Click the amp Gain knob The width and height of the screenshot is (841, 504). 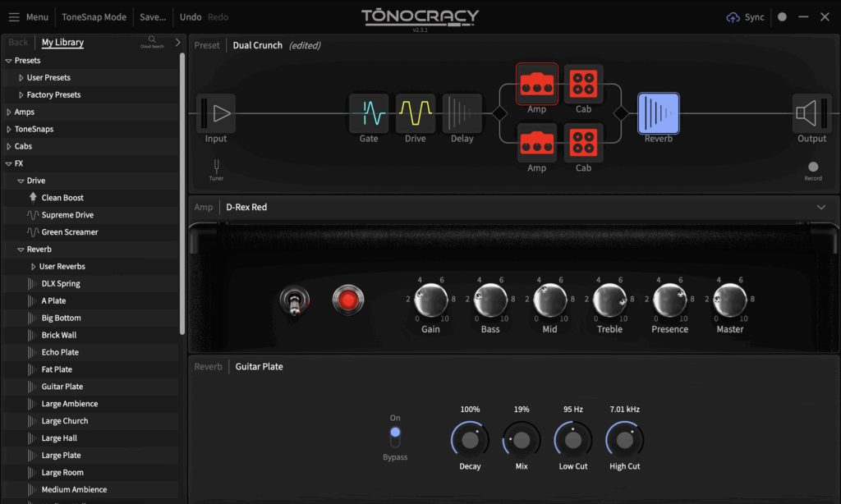click(x=430, y=300)
